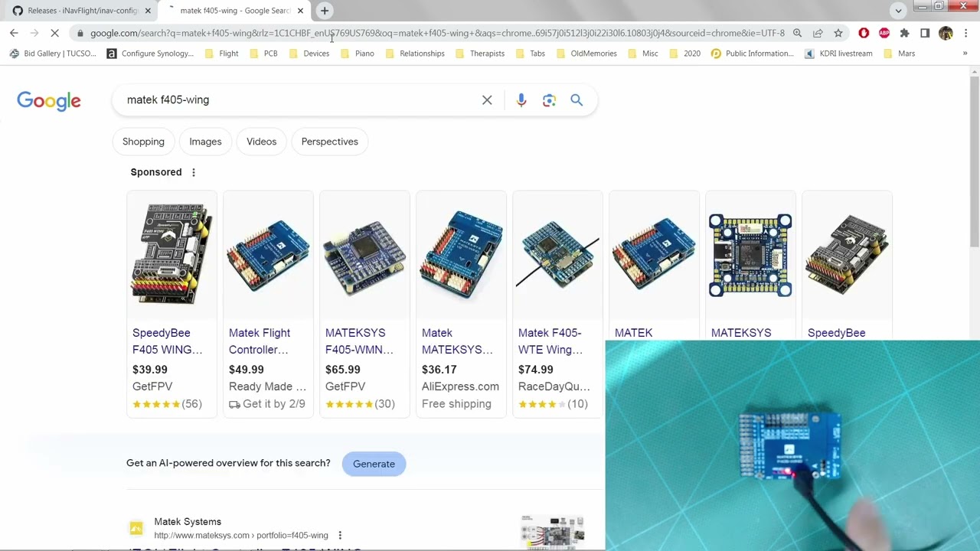The height and width of the screenshot is (551, 980).
Task: Open the tab search dropdown arrow
Action: (898, 11)
